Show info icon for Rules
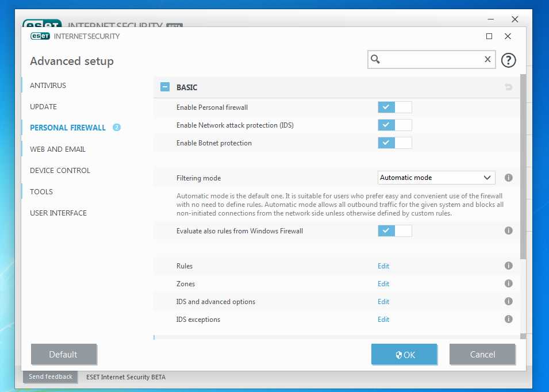The width and height of the screenshot is (549, 392). [508, 266]
